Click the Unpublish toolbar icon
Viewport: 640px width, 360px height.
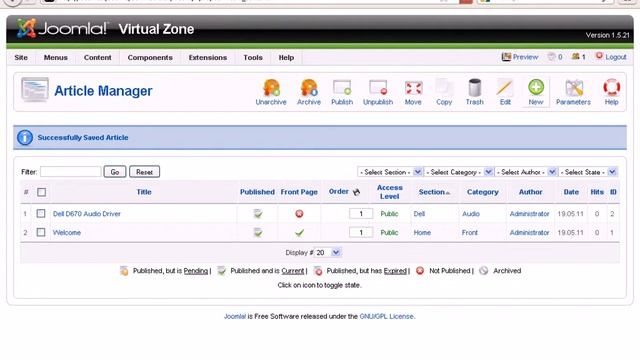pyautogui.click(x=378, y=92)
